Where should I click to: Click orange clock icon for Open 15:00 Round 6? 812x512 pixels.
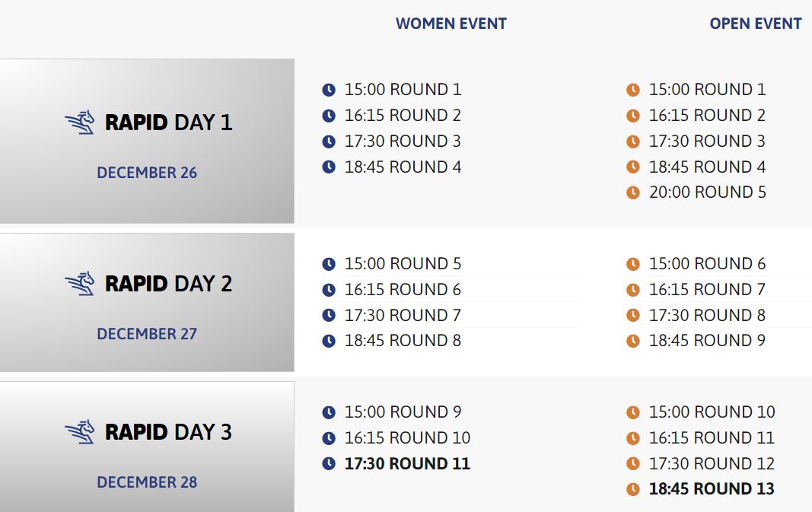633,264
